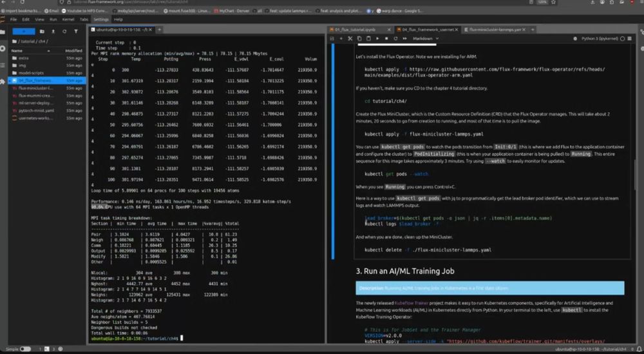
Task: Switch to the 04_flux_framework_usernet tab
Action: [x=428, y=30]
